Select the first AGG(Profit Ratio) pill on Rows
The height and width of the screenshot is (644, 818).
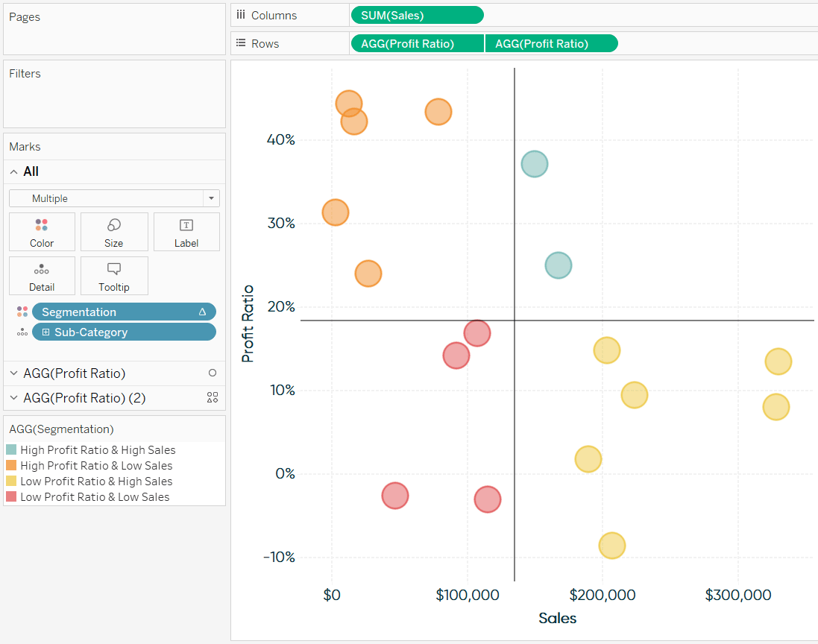click(x=417, y=42)
